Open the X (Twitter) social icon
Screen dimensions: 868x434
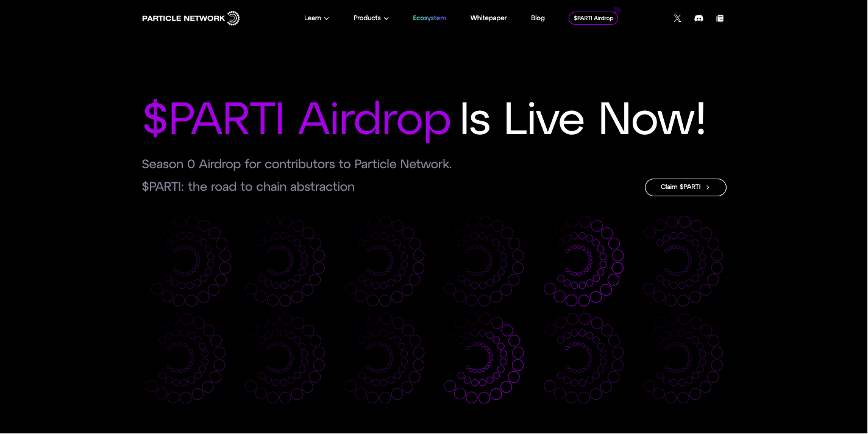pyautogui.click(x=677, y=18)
